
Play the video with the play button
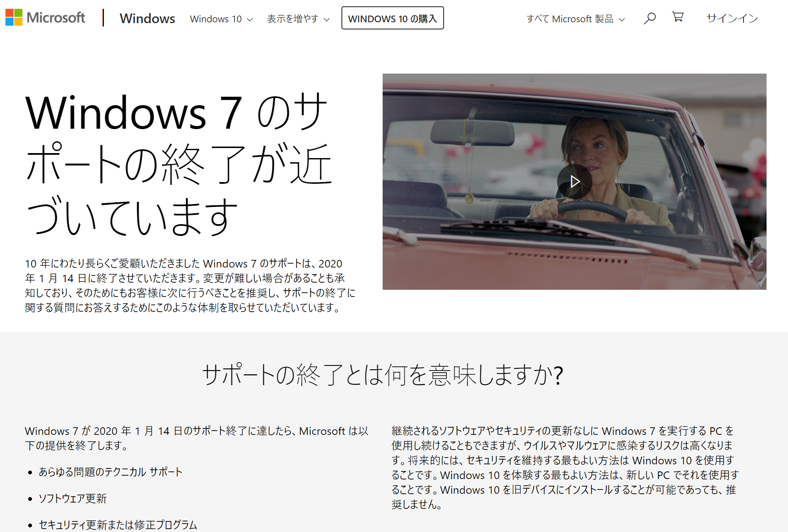pos(574,182)
